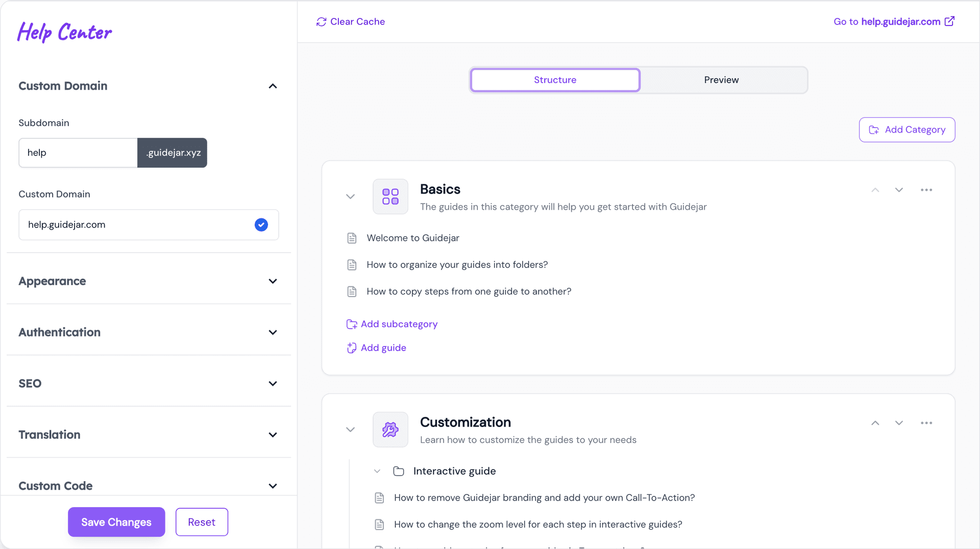This screenshot has height=549, width=980.
Task: Click the Clear Cache refresh icon
Action: 321,22
